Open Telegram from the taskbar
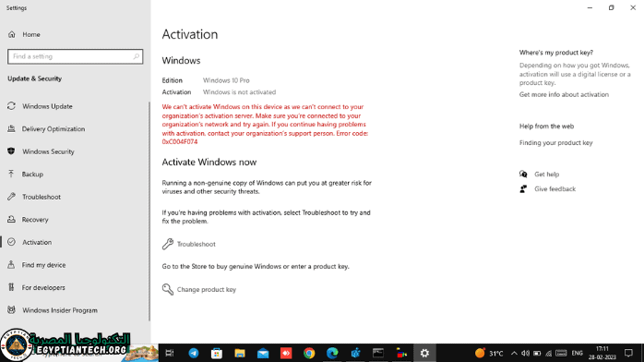The width and height of the screenshot is (644, 362). (194, 353)
